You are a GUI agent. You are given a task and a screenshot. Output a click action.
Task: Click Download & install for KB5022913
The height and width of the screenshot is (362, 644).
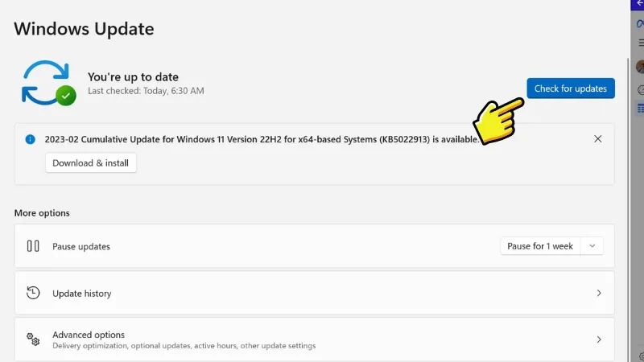[91, 162]
